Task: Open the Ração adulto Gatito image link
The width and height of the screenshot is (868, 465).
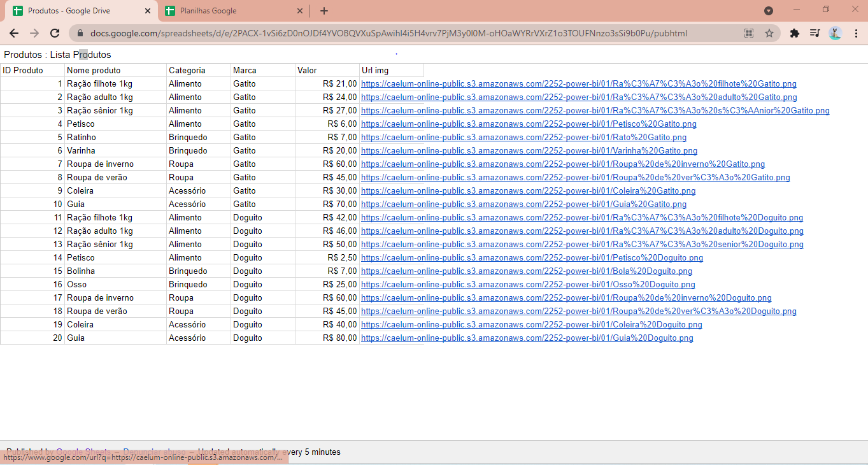Action: (x=579, y=97)
